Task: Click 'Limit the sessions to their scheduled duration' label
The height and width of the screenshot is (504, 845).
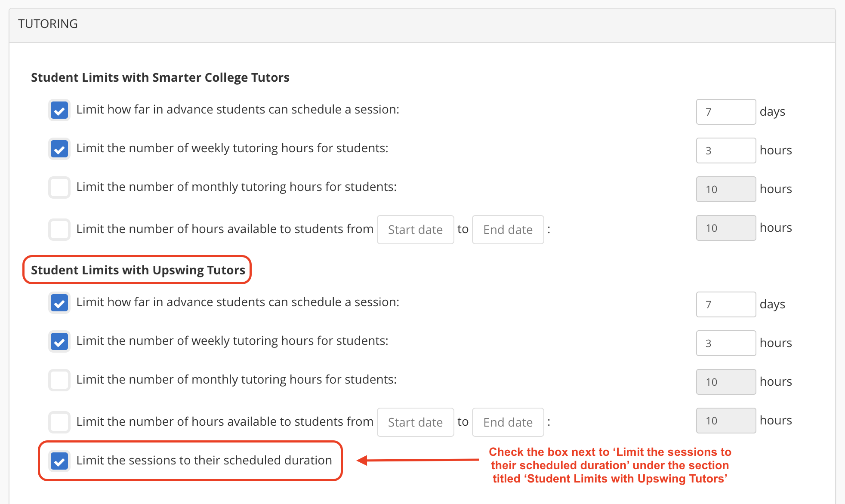Action: pyautogui.click(x=204, y=461)
